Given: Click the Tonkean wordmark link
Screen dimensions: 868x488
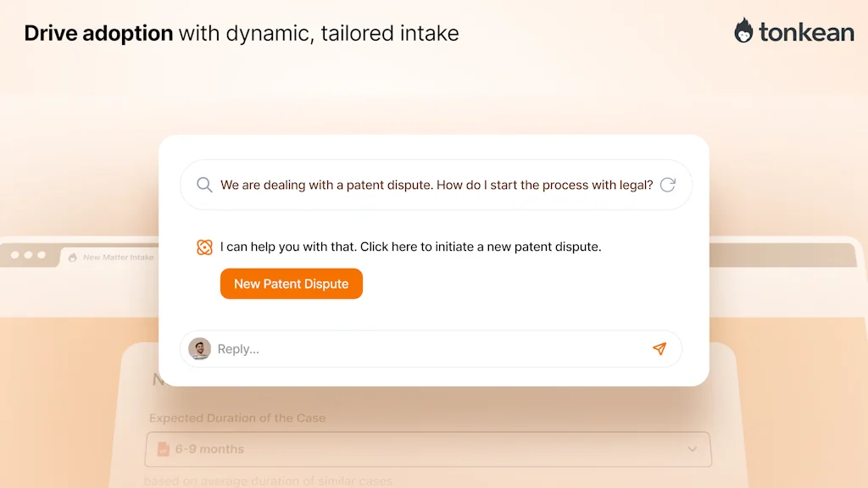Looking at the screenshot, I should point(805,32).
